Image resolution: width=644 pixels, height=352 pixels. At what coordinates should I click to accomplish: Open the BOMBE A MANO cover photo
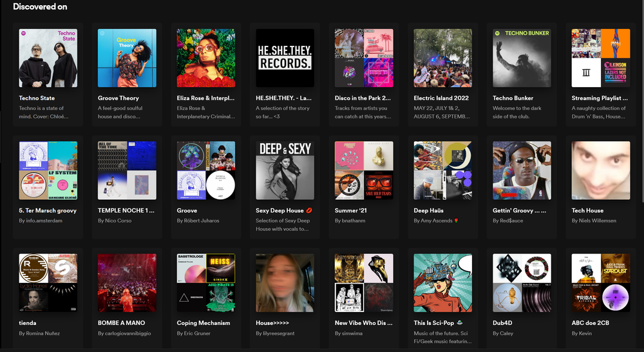(x=127, y=283)
